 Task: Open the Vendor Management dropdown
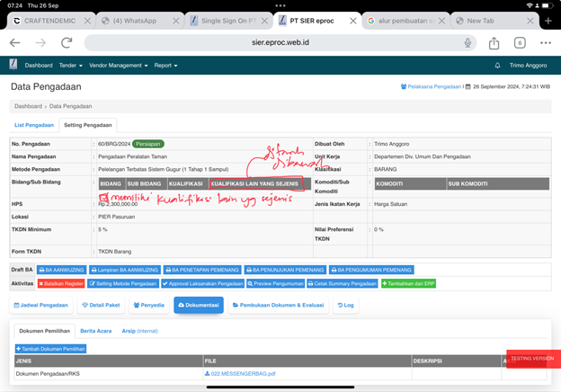[118, 66]
